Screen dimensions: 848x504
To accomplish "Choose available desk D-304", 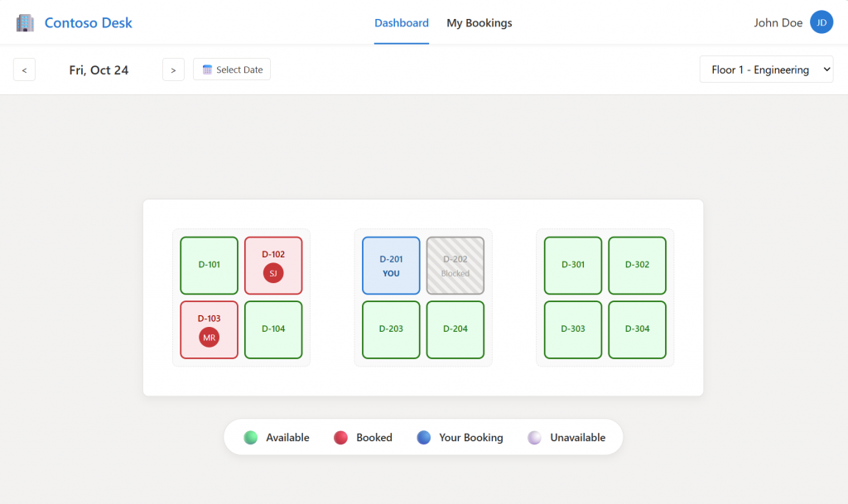I will click(637, 329).
